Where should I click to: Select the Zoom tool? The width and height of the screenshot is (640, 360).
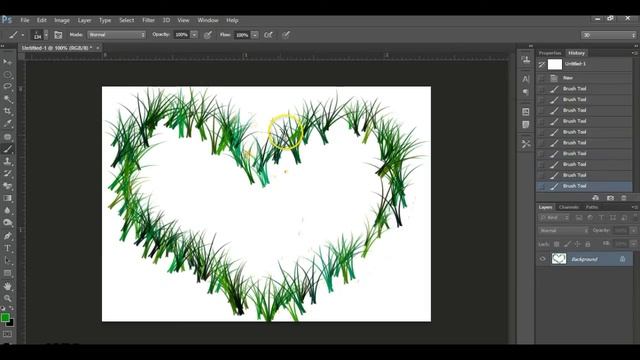point(7,298)
